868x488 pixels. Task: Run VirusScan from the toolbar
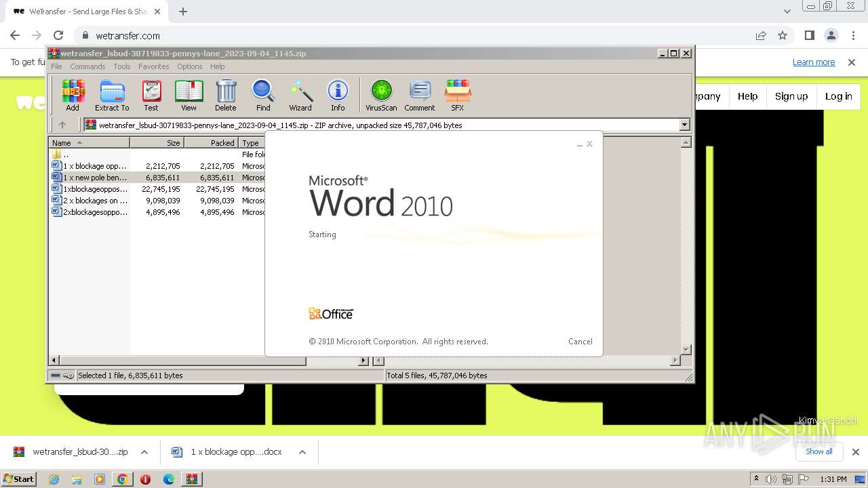381,95
